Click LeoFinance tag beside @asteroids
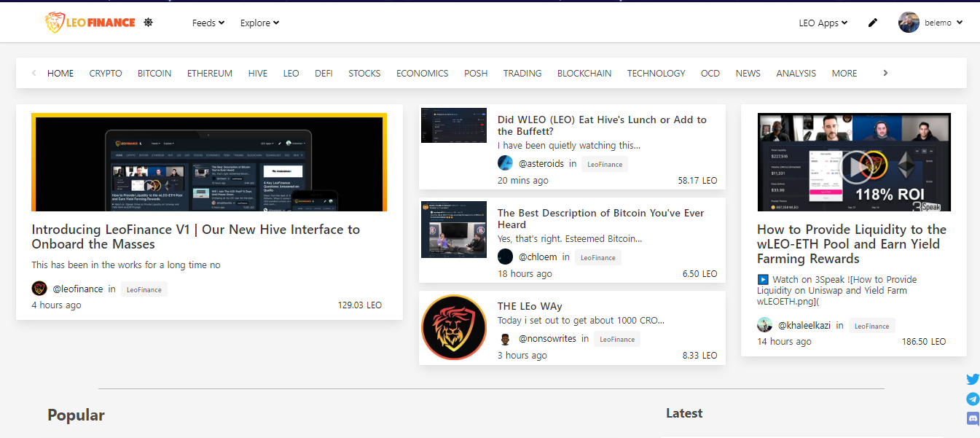The width and height of the screenshot is (980, 438). tap(605, 164)
